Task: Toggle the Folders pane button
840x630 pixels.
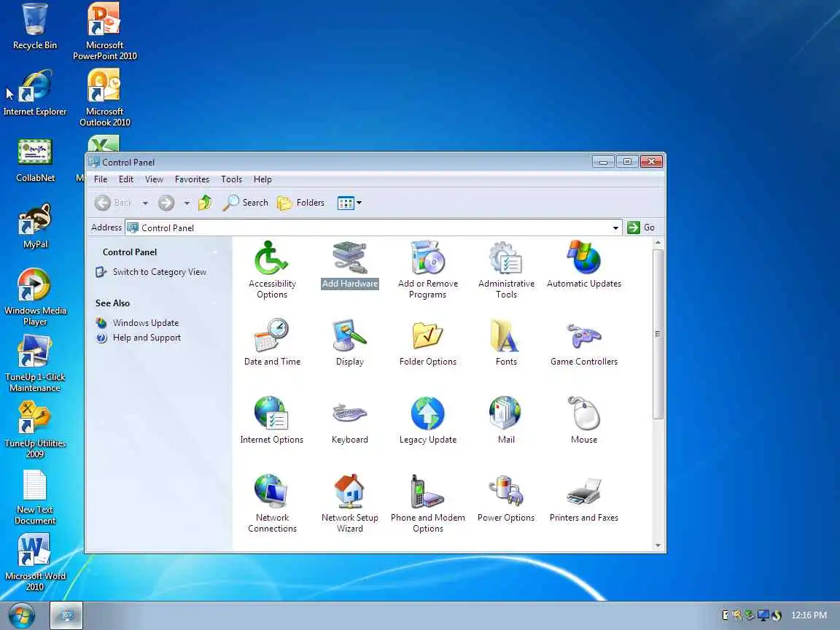Action: pos(301,203)
